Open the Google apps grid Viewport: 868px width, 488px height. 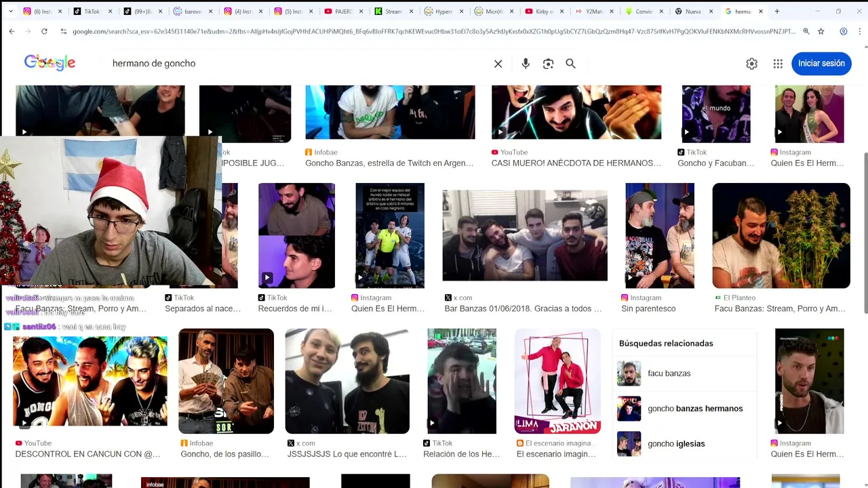click(x=778, y=64)
